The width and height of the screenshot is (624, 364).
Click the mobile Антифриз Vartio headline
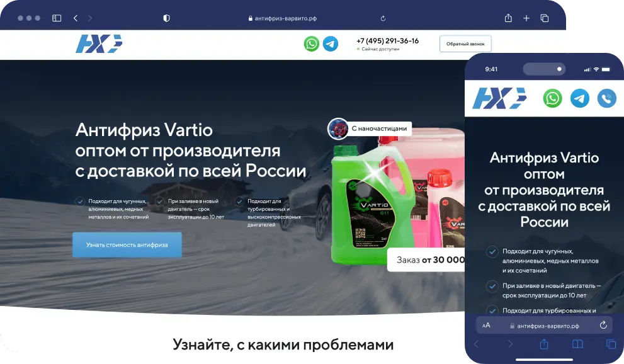(x=544, y=190)
